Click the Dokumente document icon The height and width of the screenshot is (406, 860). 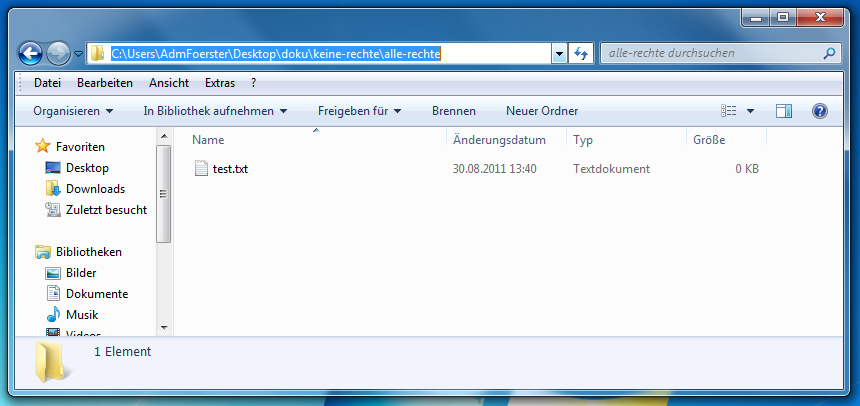click(53, 294)
